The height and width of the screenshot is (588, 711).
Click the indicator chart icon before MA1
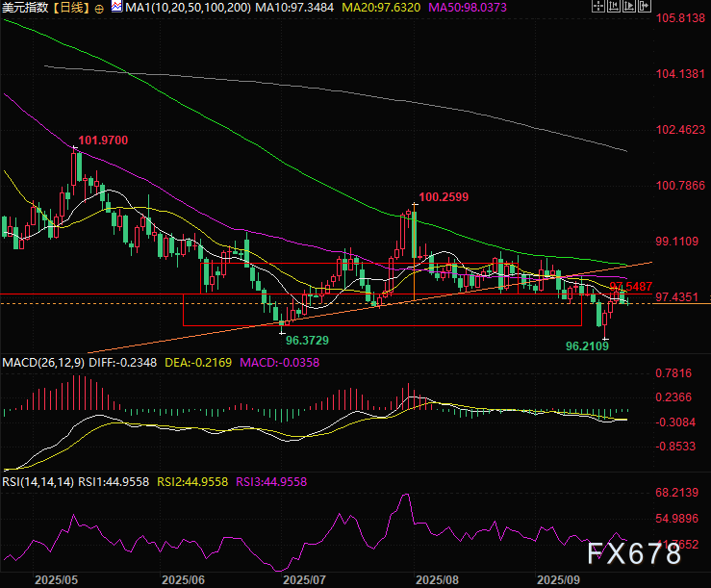tap(115, 8)
